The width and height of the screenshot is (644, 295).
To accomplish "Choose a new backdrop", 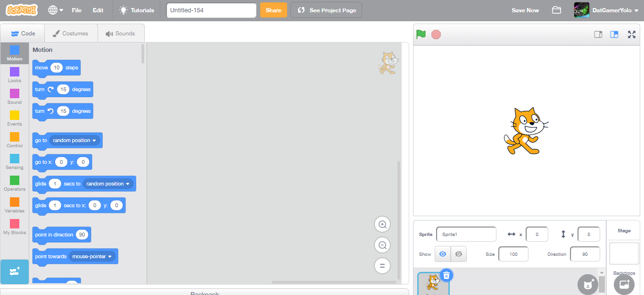I will point(624,284).
